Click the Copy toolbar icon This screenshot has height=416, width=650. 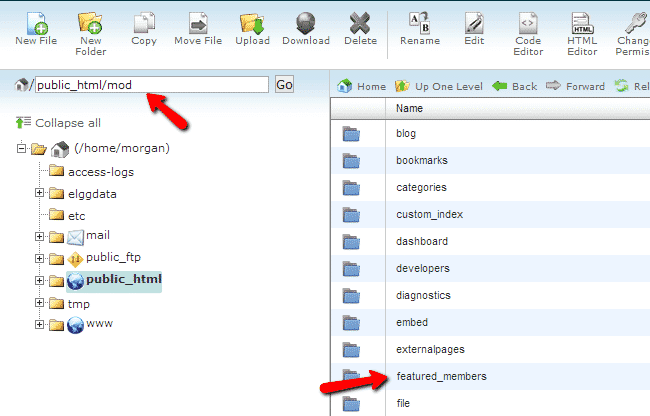click(144, 23)
